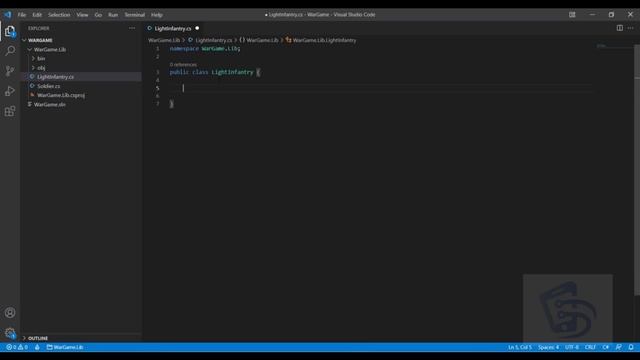Click unsaved dot on LightInfantry.cs tab

point(197,28)
